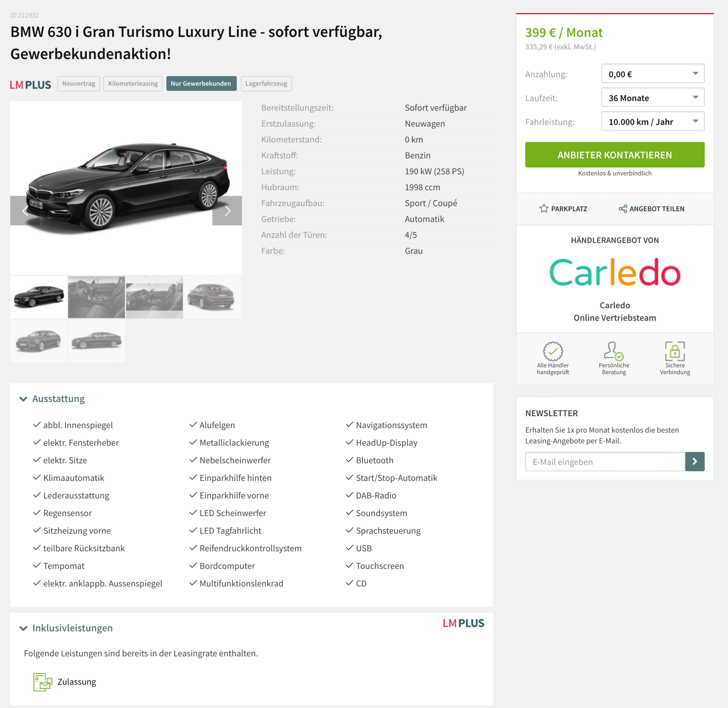Click the Sichere Verbindung lock icon
728x708 pixels.
[x=675, y=351]
